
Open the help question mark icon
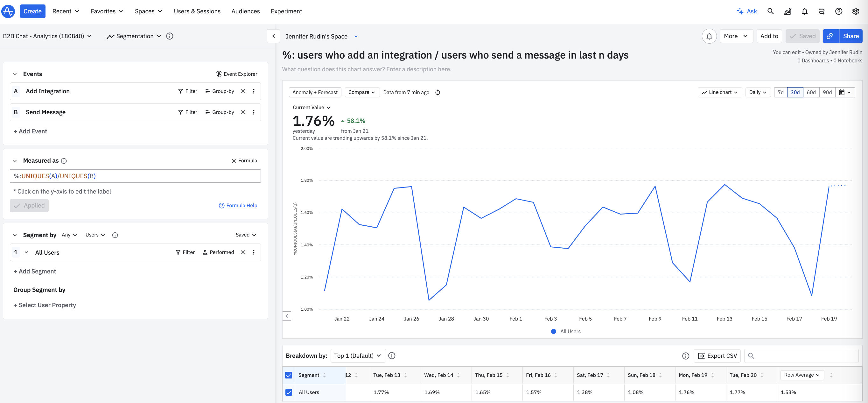[x=838, y=11]
